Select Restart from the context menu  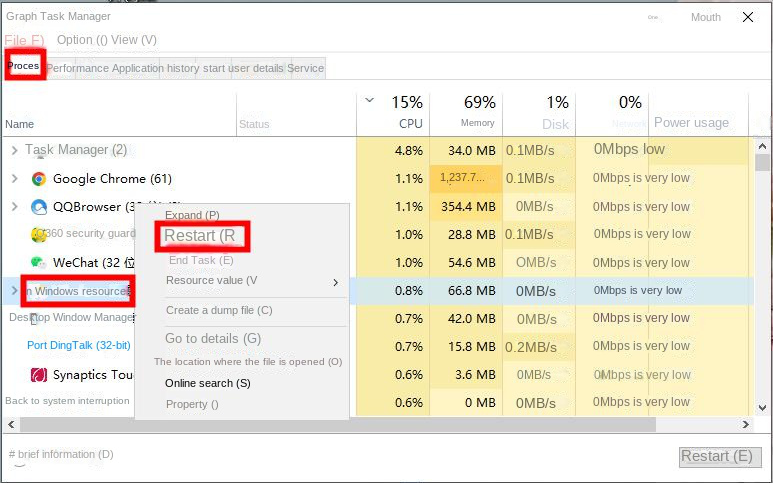[201, 236]
